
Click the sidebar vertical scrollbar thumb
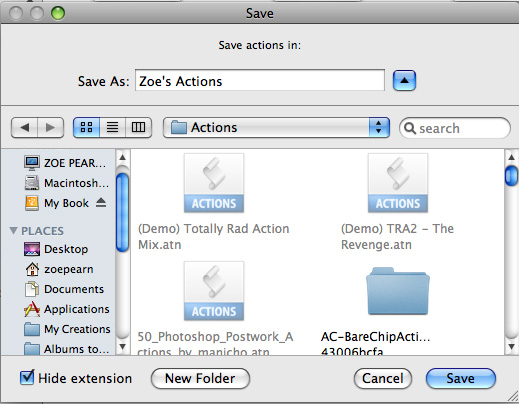[x=122, y=212]
